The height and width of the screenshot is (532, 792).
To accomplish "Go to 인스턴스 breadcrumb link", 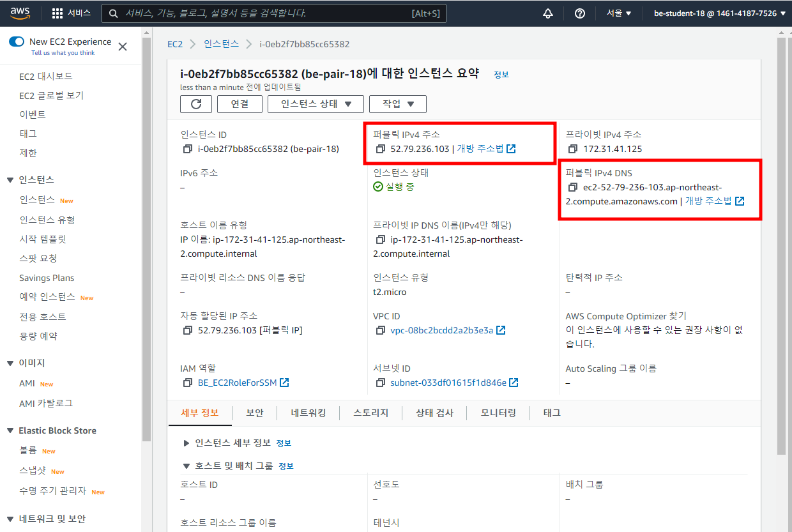I will (221, 44).
